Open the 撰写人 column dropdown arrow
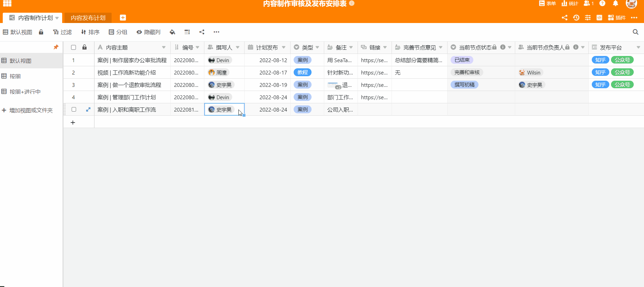 click(238, 47)
